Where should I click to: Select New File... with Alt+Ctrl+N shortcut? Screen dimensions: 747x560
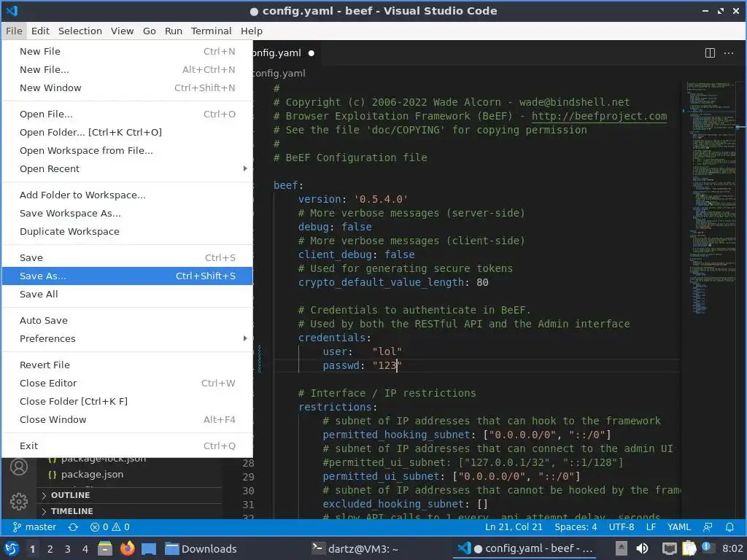[127, 69]
